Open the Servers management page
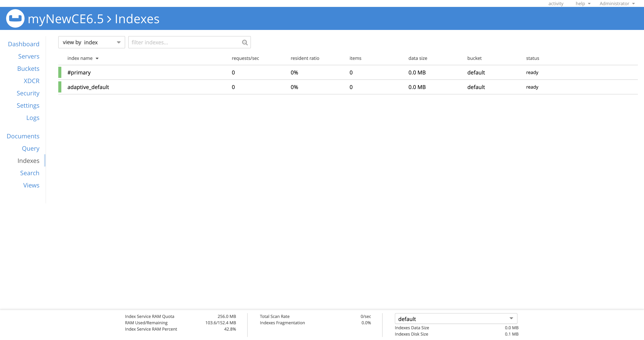 pyautogui.click(x=29, y=56)
